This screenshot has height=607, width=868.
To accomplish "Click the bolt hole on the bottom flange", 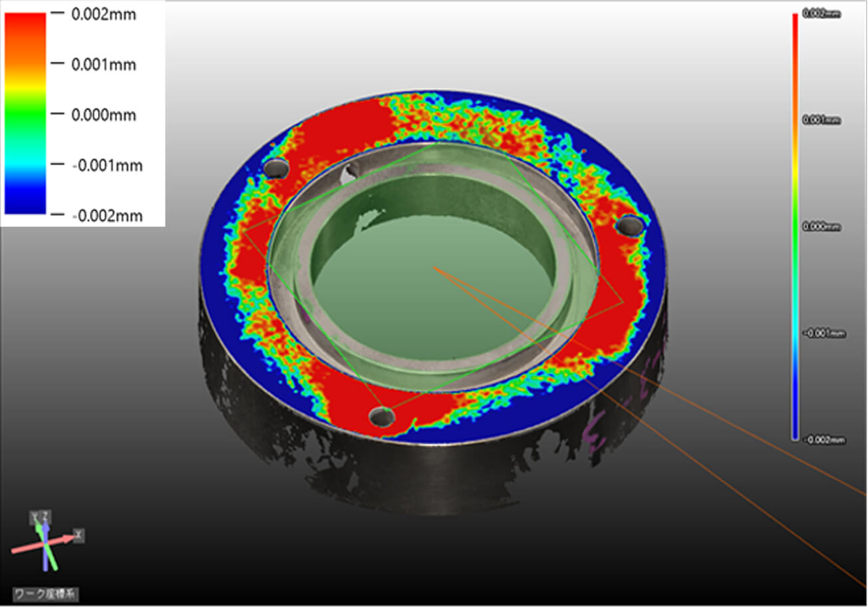I will tap(382, 417).
